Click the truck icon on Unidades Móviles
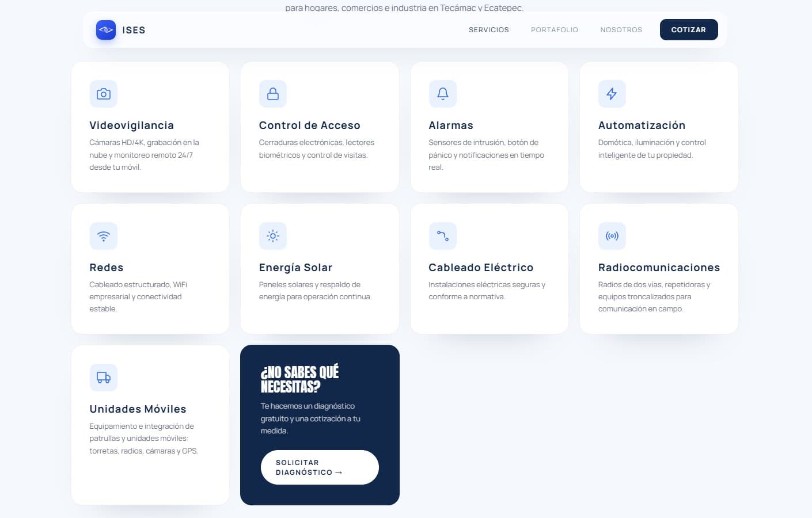812x518 pixels. click(104, 378)
